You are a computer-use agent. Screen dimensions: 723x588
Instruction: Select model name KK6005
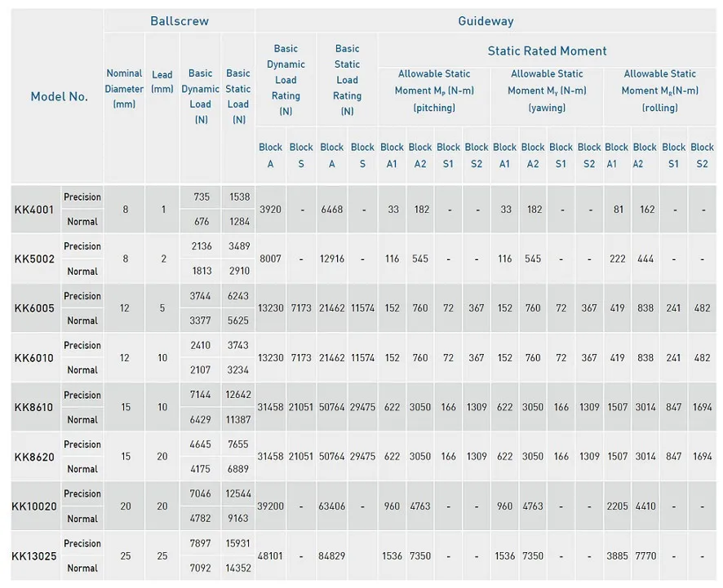point(34,308)
